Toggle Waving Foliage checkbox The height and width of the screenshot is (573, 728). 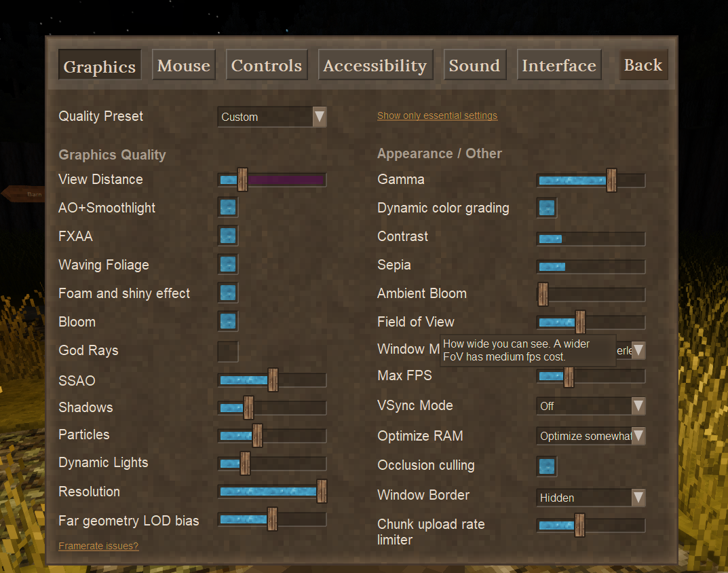click(x=228, y=264)
